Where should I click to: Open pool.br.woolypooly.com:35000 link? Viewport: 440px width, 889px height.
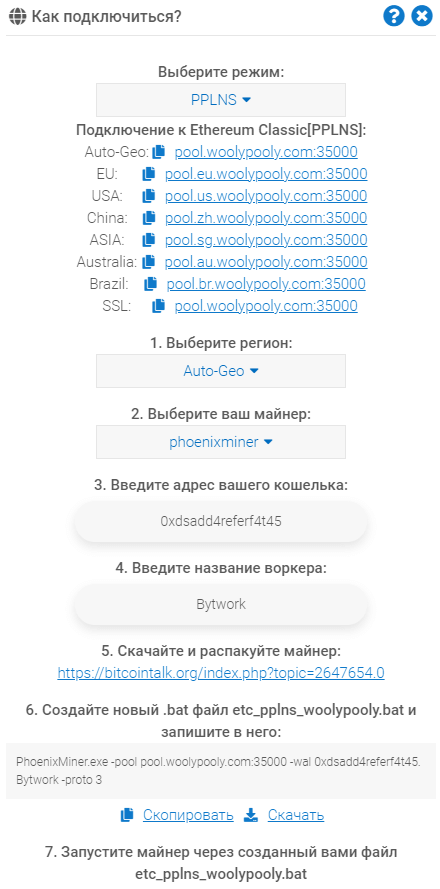point(266,283)
